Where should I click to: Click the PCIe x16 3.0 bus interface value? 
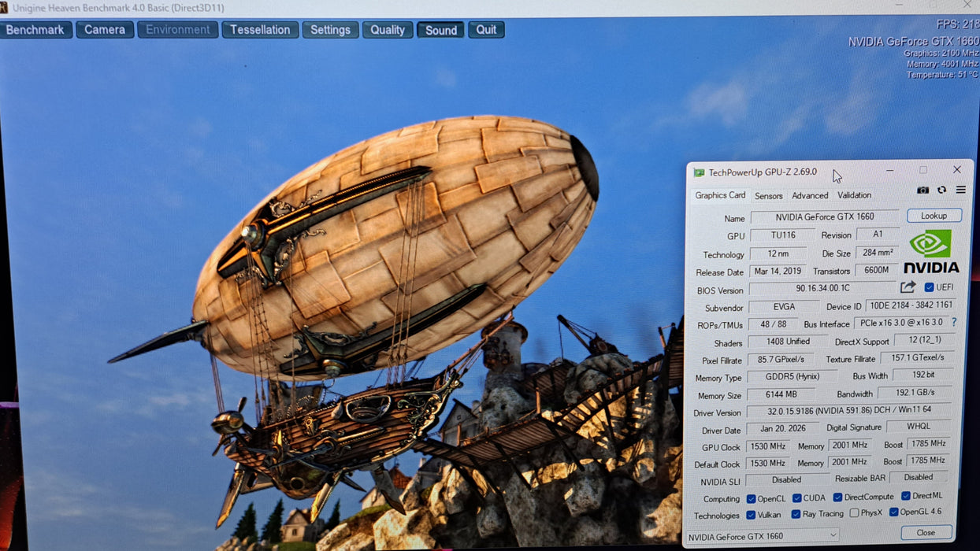point(901,323)
